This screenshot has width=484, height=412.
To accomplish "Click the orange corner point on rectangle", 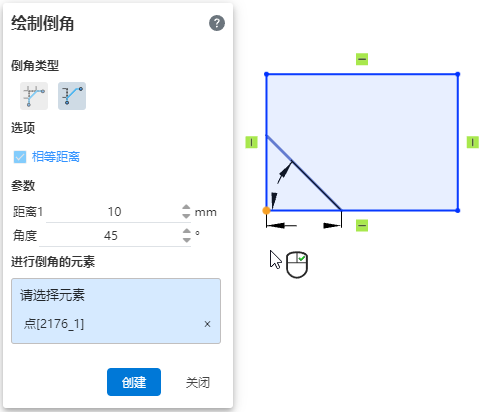I will click(x=266, y=210).
